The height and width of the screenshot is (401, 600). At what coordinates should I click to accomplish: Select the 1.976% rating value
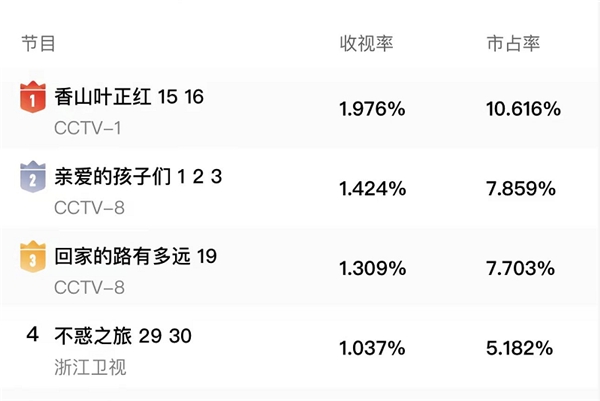(x=372, y=109)
